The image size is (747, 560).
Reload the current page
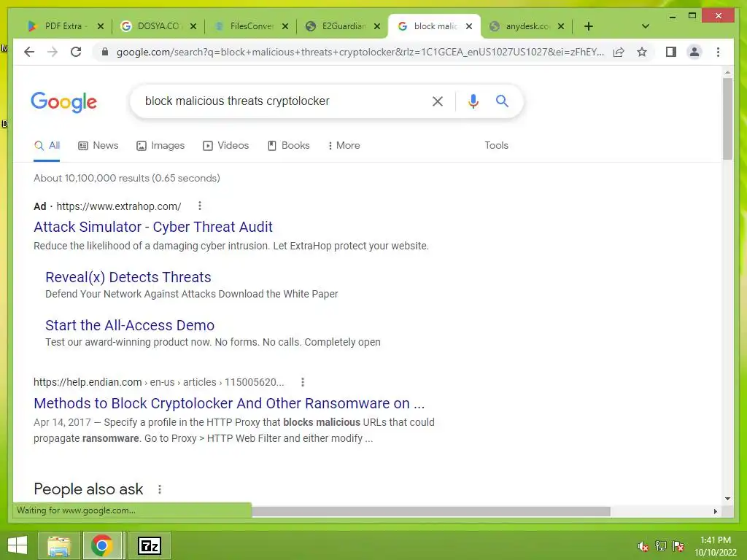(x=76, y=52)
